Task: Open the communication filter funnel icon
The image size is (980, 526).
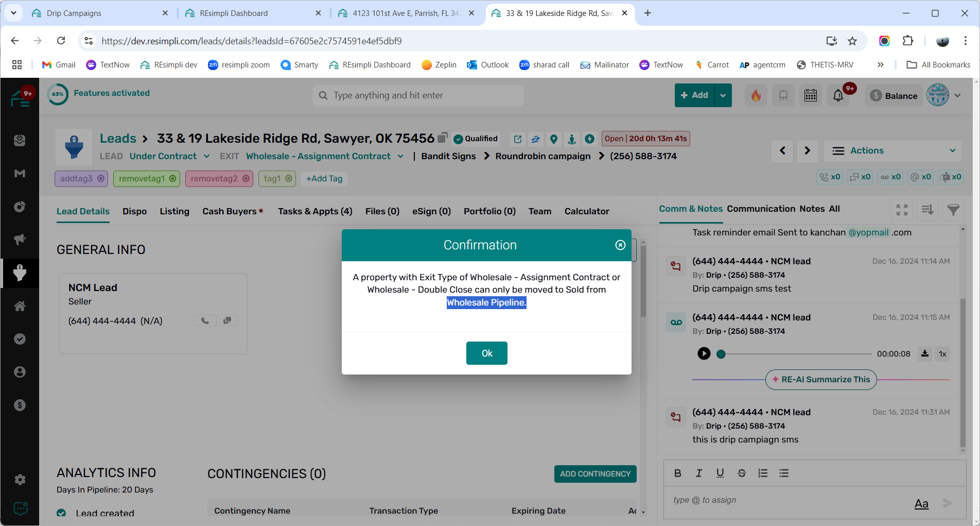Action: (x=953, y=210)
